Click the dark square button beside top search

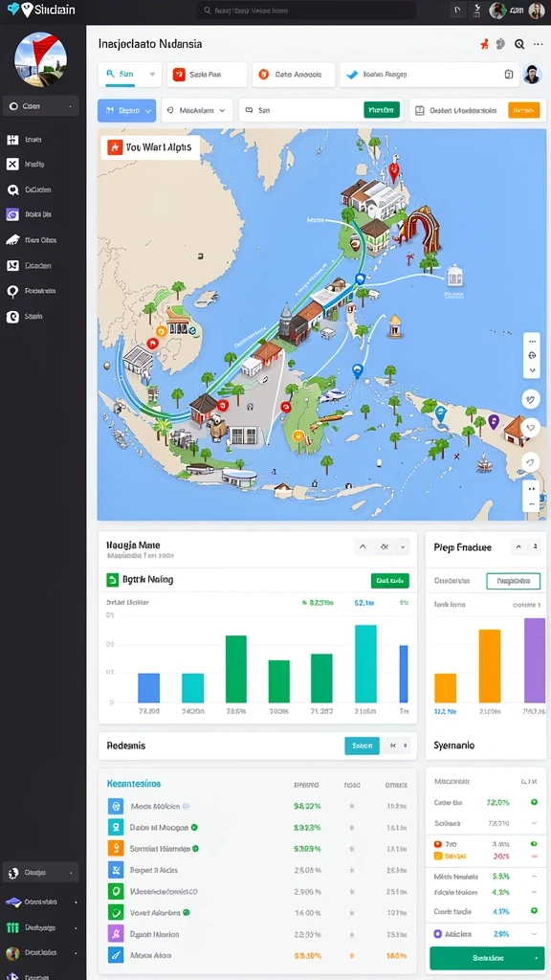tap(456, 10)
